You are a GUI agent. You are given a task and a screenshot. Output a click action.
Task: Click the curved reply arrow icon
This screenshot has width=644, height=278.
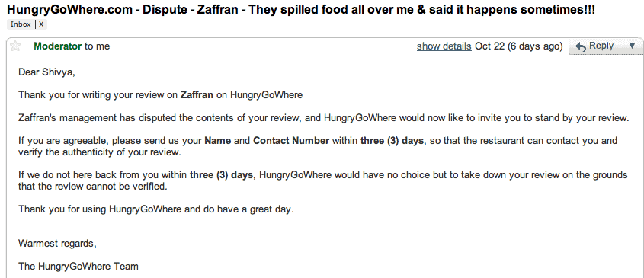point(580,46)
